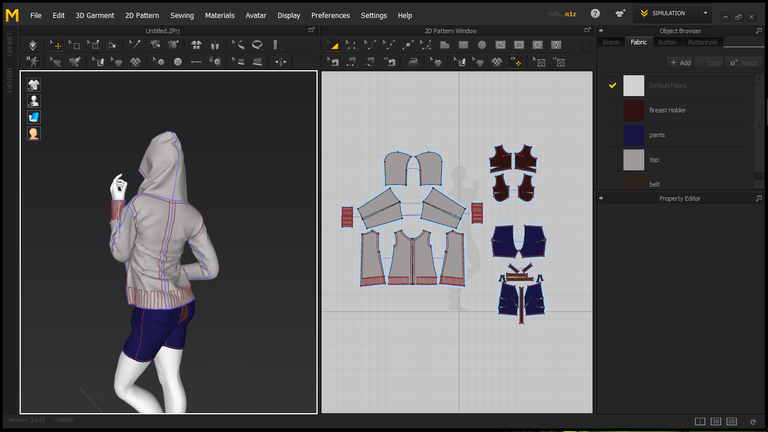Click the Assign fabric button
768x432 pixels.
[744, 63]
